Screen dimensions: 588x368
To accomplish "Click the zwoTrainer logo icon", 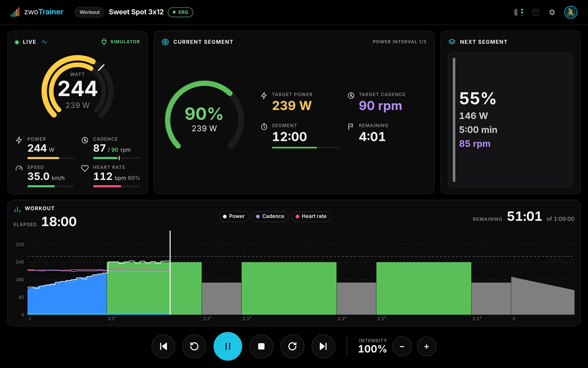I will [x=15, y=12].
